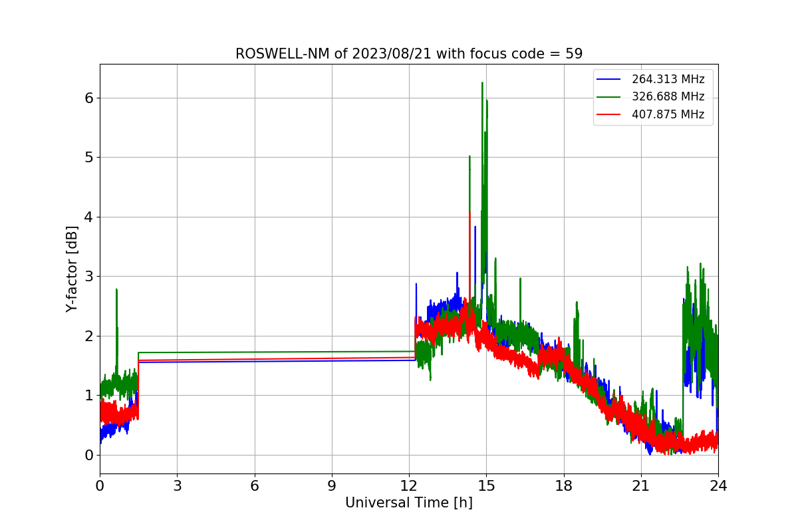Click x-axis tick label 21
This screenshot has width=798, height=532.
click(x=641, y=485)
